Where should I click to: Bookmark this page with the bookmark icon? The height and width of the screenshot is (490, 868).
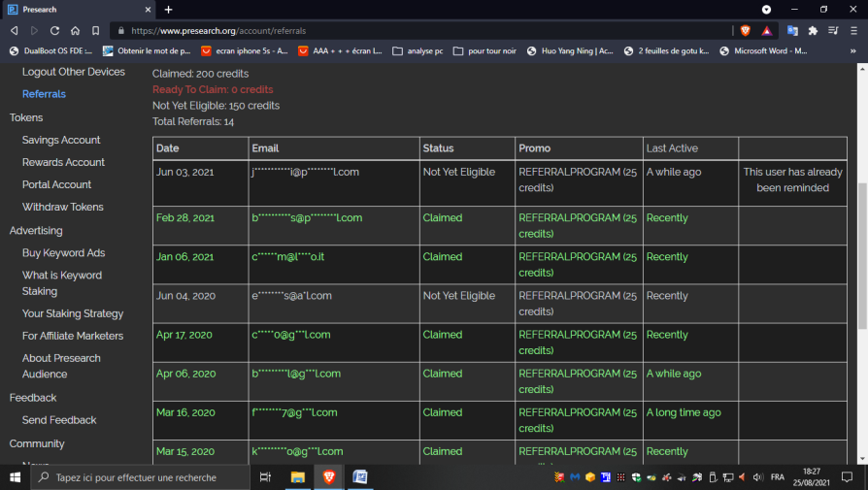(96, 31)
